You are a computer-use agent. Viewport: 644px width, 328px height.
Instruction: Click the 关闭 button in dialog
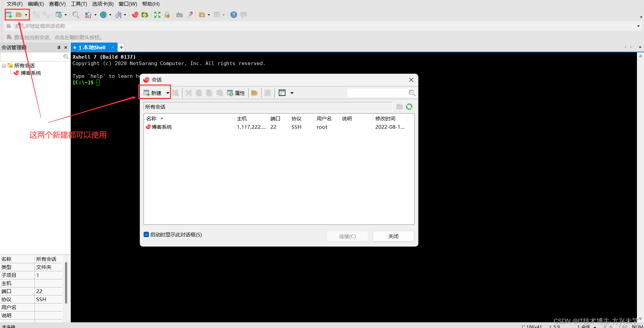coord(393,236)
